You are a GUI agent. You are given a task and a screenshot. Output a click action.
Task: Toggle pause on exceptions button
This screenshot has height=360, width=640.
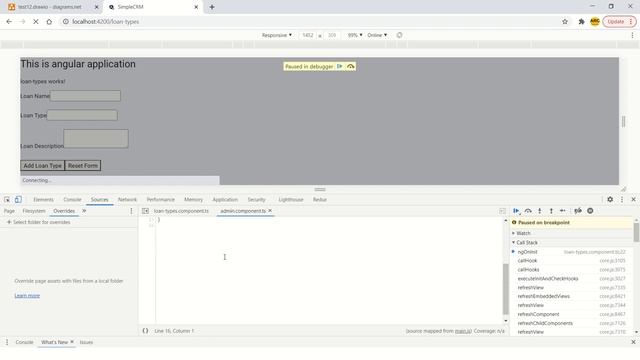(590, 211)
